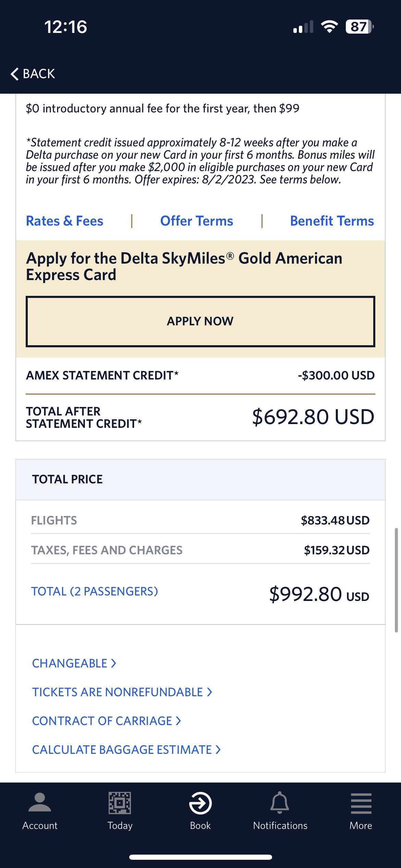Click the APPLY NOW button

click(200, 322)
